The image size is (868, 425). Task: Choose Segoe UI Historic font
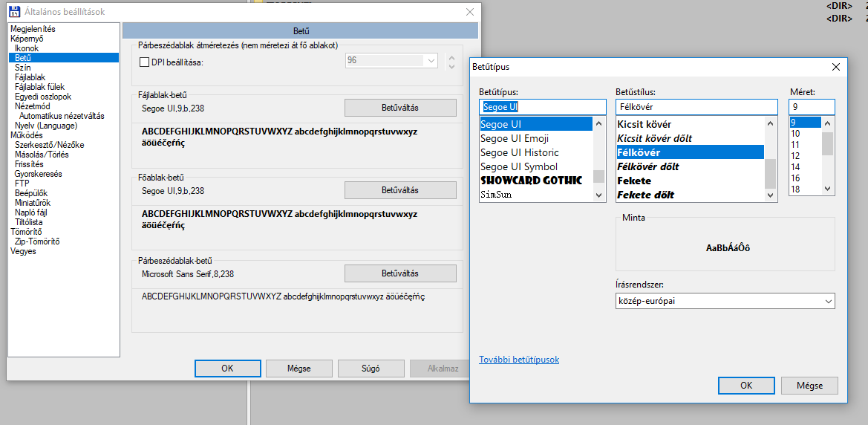point(519,152)
